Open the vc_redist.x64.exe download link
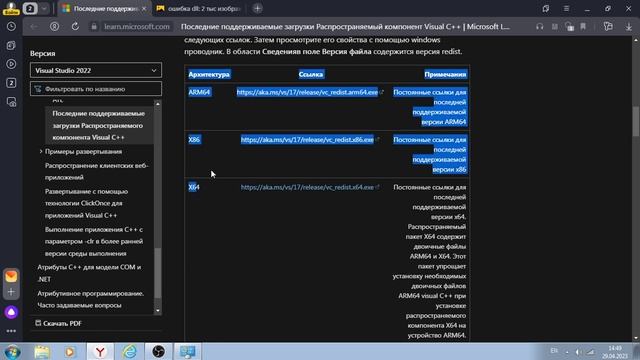The height and width of the screenshot is (360, 640). click(x=307, y=187)
